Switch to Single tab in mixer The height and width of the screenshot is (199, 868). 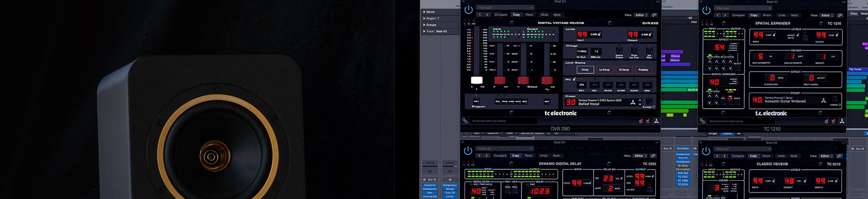[x=713, y=133]
